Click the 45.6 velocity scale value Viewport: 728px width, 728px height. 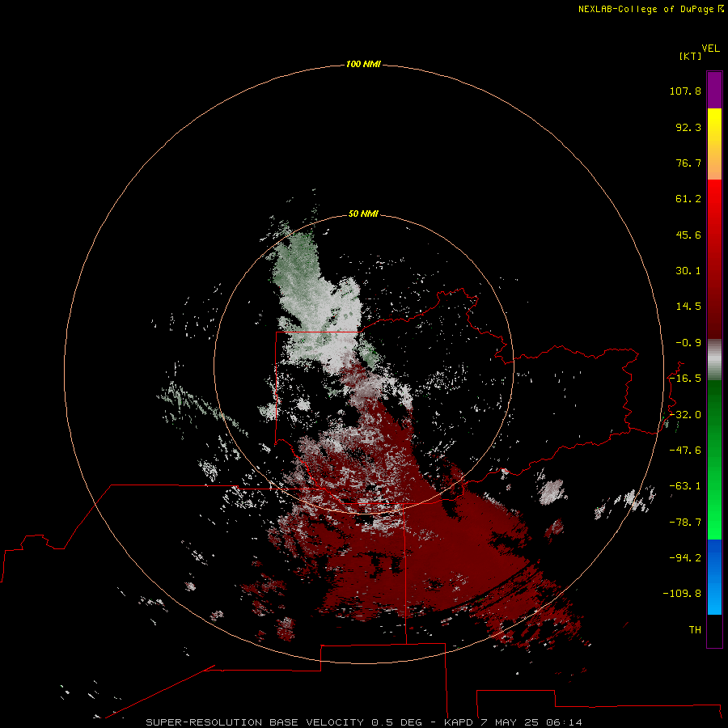tap(688, 235)
